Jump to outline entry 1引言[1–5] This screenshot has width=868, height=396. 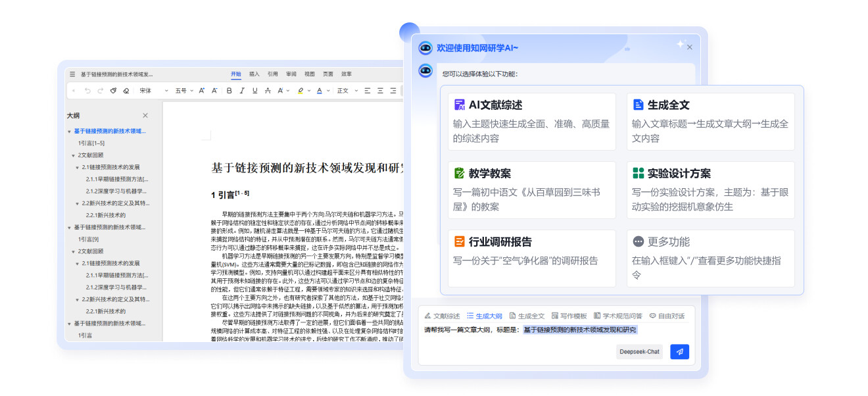point(91,143)
